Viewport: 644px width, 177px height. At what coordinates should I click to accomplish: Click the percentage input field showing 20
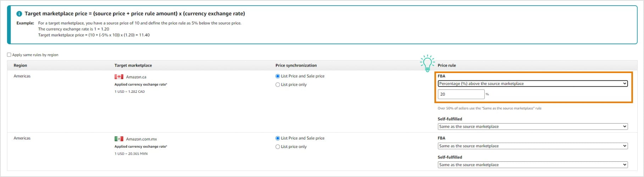[461, 94]
